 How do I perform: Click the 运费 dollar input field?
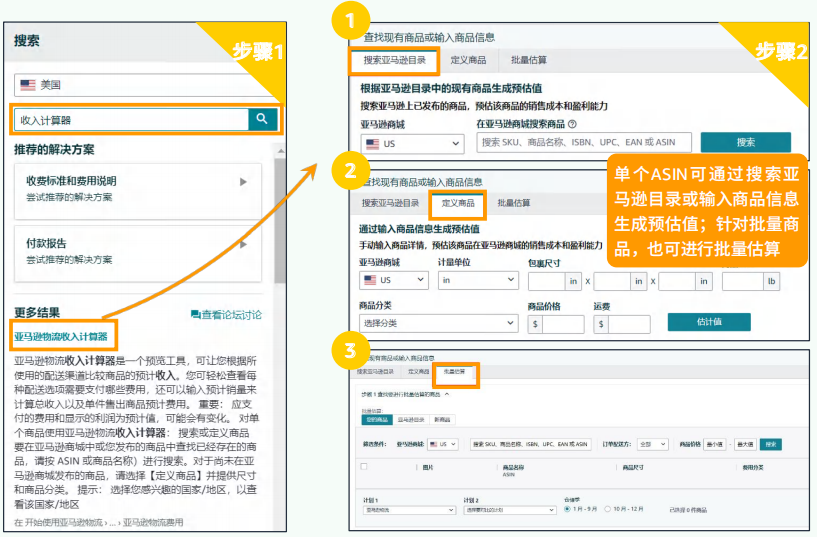pyautogui.click(x=628, y=324)
